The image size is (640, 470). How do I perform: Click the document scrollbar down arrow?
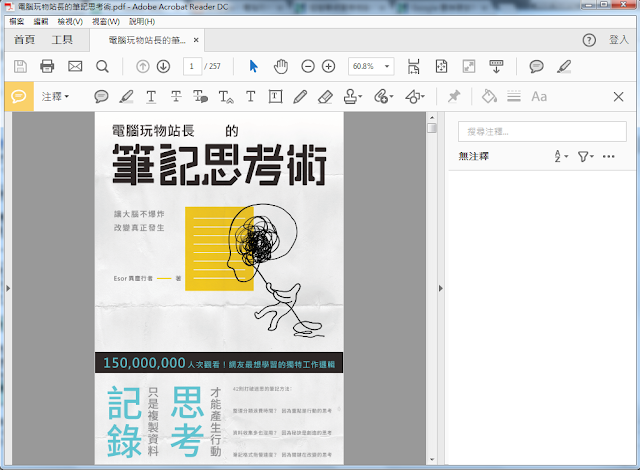tap(432, 460)
